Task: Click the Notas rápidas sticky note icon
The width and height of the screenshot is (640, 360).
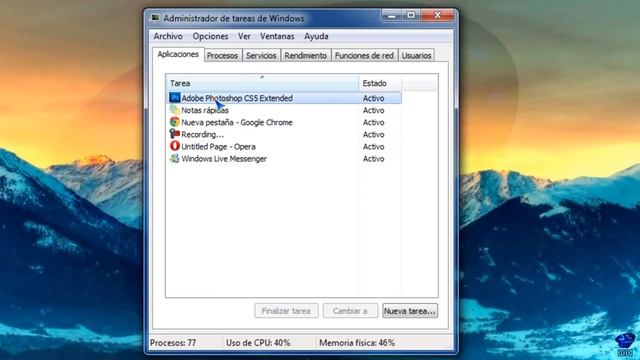Action: tap(175, 110)
